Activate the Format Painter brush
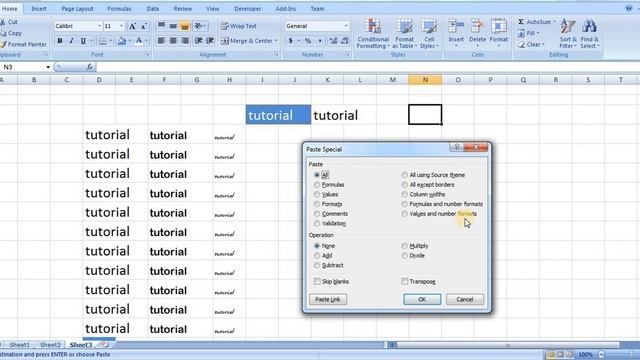The image size is (640, 360). 3,44
